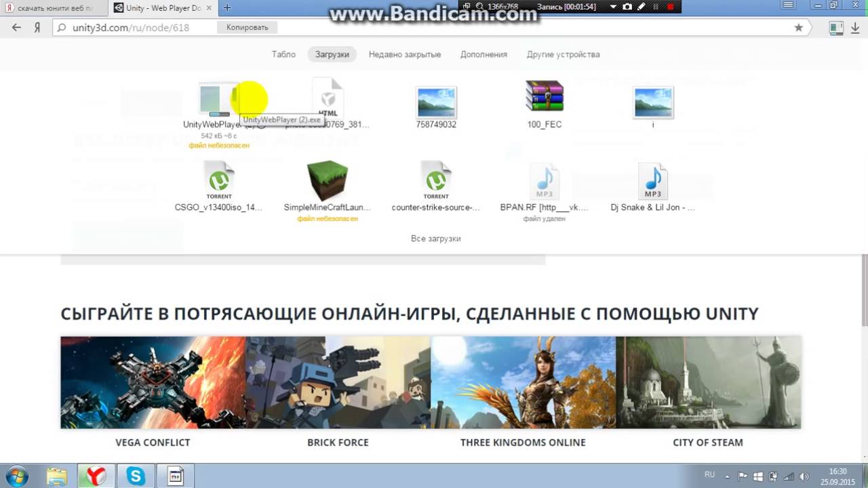Click the VEGA CONFLICT title link
This screenshot has width=868, height=488.
pyautogui.click(x=153, y=443)
